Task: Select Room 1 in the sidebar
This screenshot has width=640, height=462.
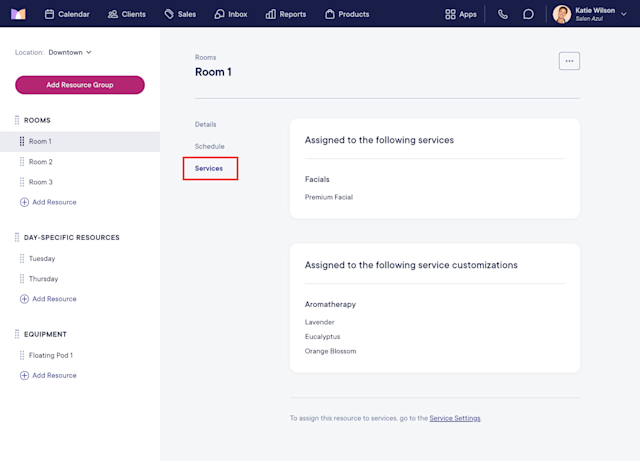Action: [x=80, y=141]
